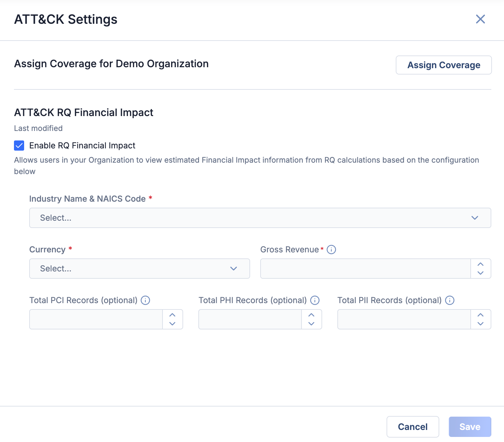Focus the Total PII Records field
Viewport: 504px width, 442px height.
point(404,319)
